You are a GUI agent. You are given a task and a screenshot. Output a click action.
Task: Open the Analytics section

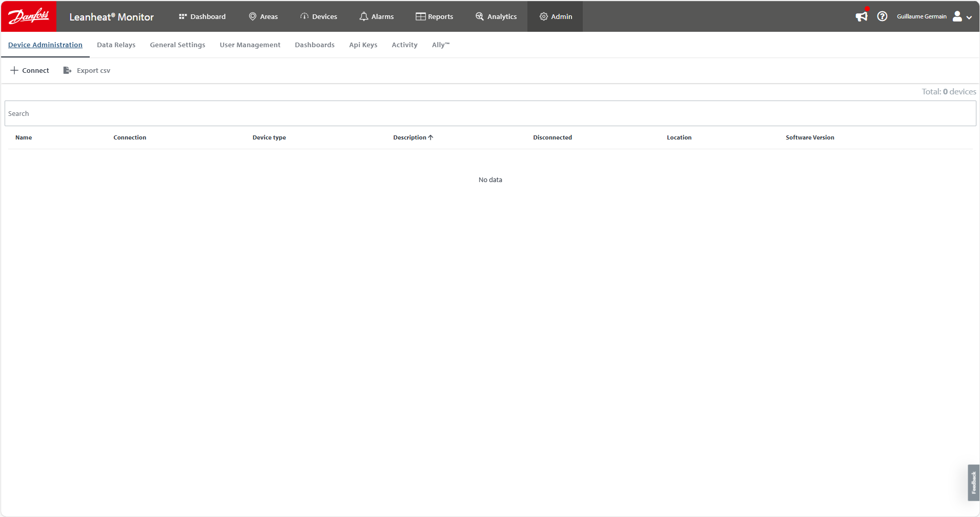click(x=496, y=16)
